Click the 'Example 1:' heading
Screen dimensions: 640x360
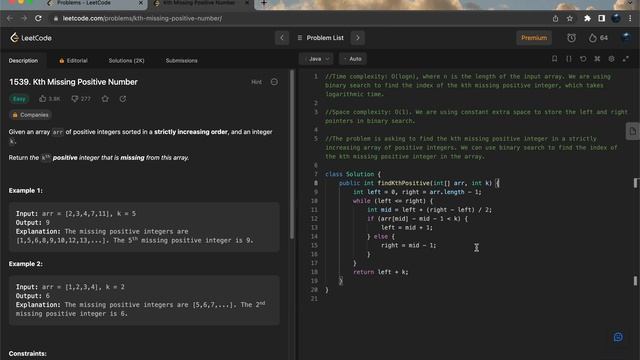click(x=25, y=191)
